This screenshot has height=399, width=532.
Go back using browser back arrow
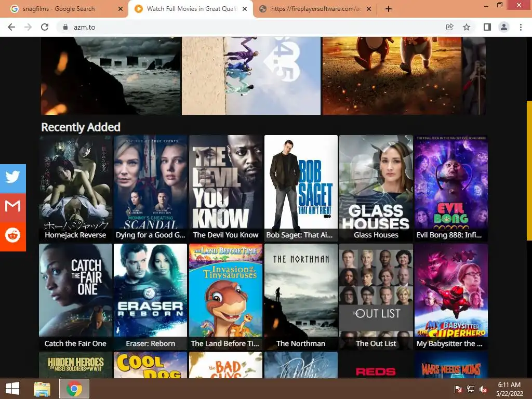[x=11, y=27]
